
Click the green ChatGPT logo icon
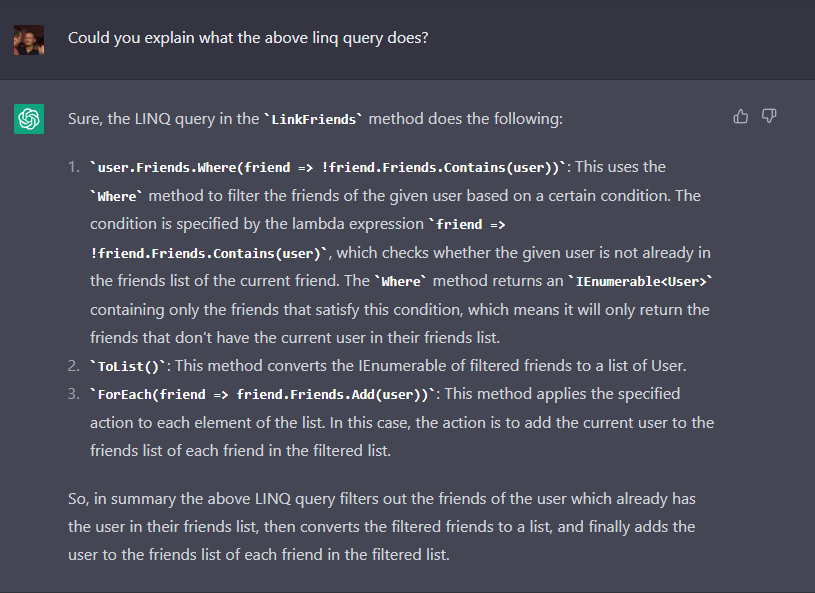click(29, 119)
